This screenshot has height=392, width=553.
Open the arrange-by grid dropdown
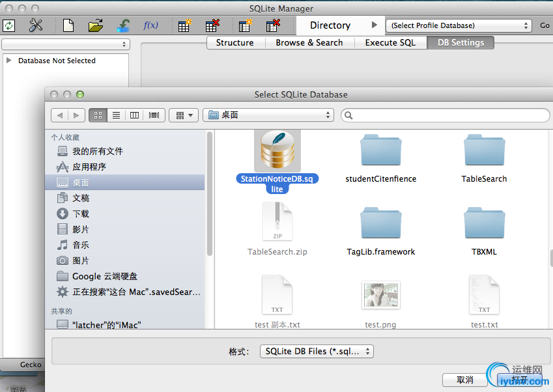(184, 115)
